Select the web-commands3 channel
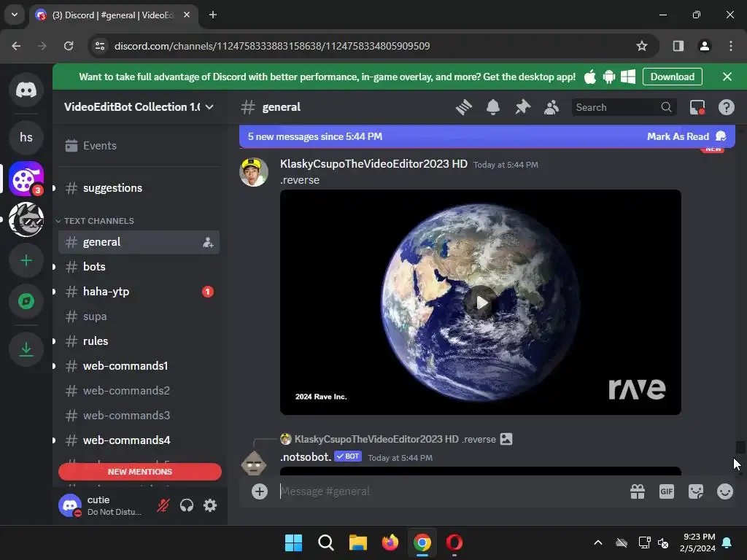Image resolution: width=747 pixels, height=560 pixels. 139,415
